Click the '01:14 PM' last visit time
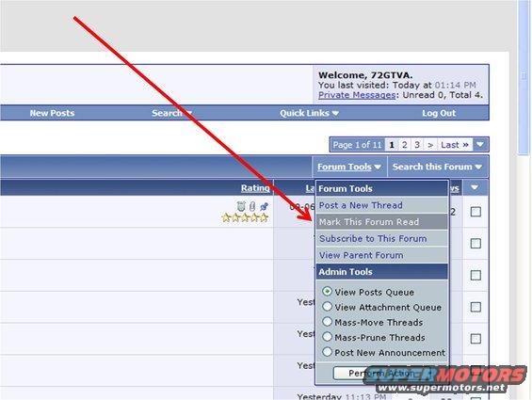This screenshot has height=400, width=532. [456, 85]
